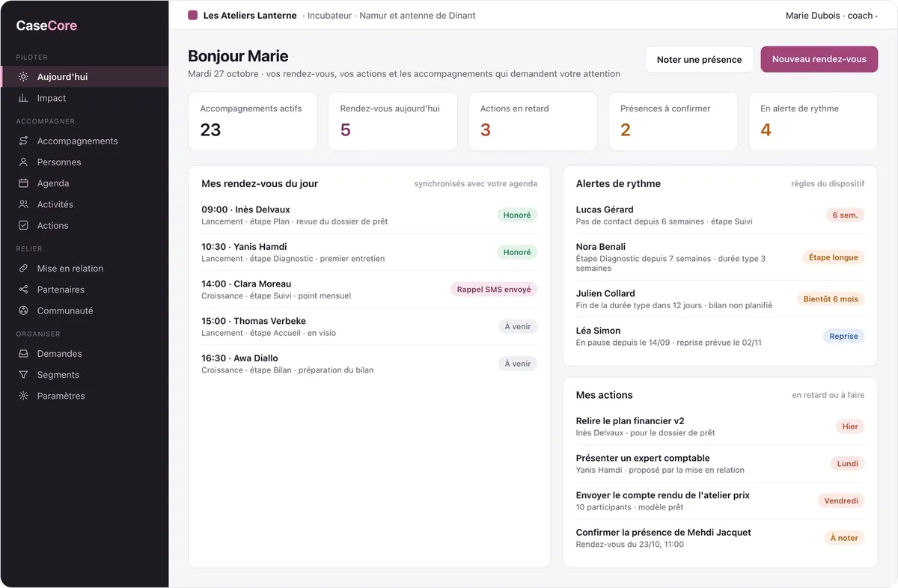Open the Impact section
This screenshot has height=588, width=898.
point(84,98)
